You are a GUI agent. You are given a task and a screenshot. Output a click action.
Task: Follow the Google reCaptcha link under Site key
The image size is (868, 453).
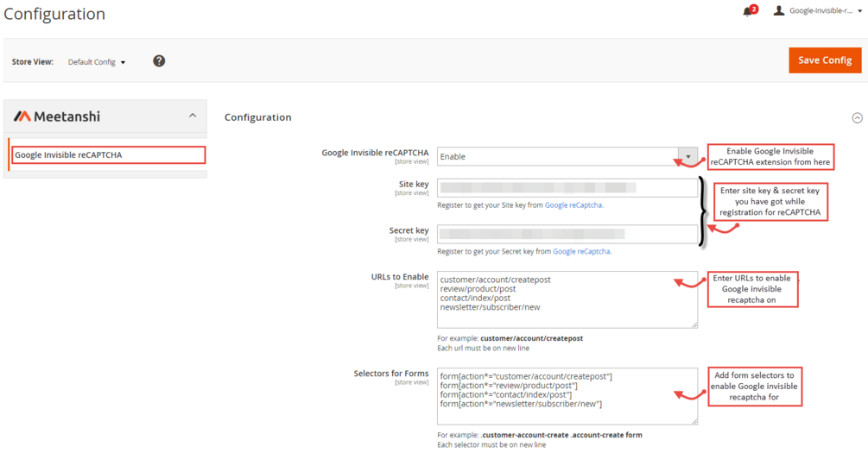coord(573,205)
